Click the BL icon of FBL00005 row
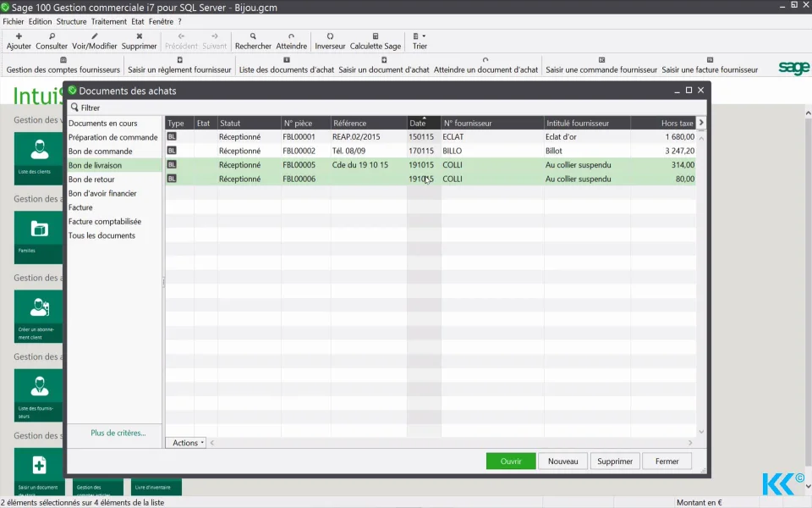Viewport: 812px width, 508px height. pos(172,164)
